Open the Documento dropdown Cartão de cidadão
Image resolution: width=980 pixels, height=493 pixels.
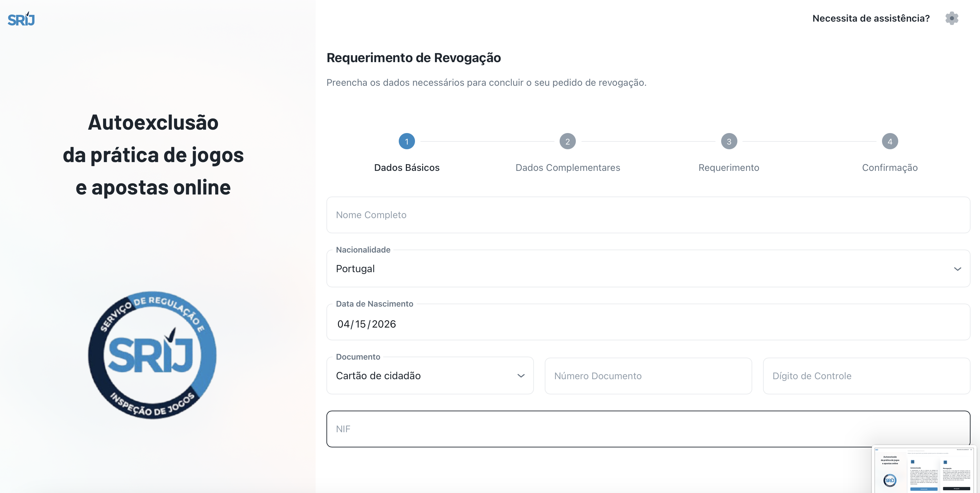pyautogui.click(x=430, y=375)
